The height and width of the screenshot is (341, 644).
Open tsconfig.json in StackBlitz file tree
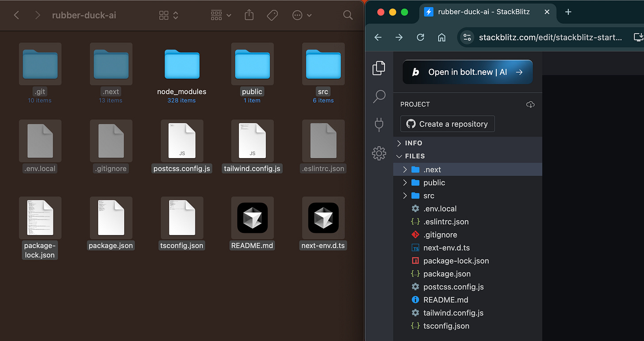[468, 326]
